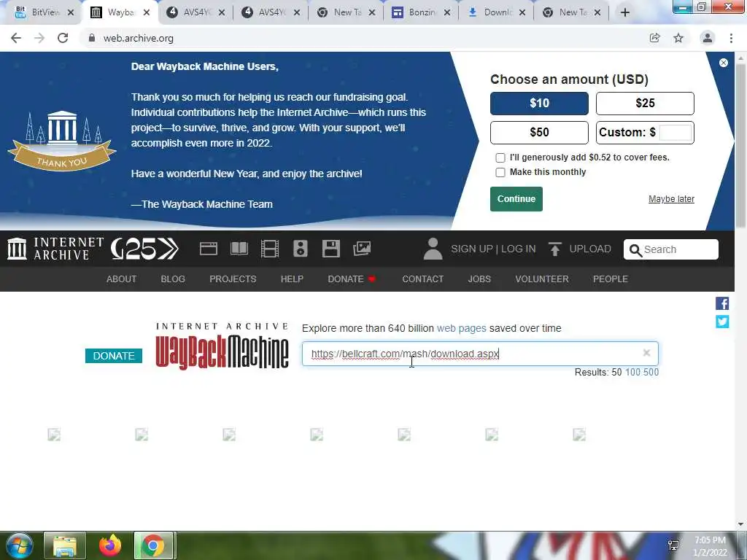Reload the current page

click(x=63, y=38)
